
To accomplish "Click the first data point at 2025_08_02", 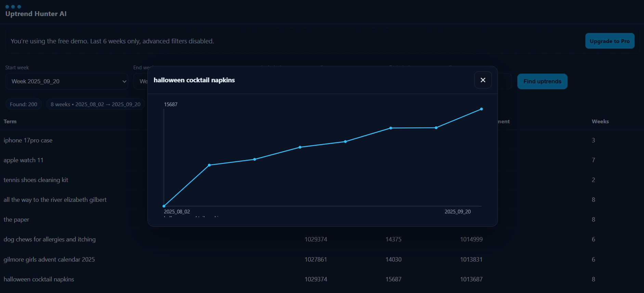I will 164,206.
